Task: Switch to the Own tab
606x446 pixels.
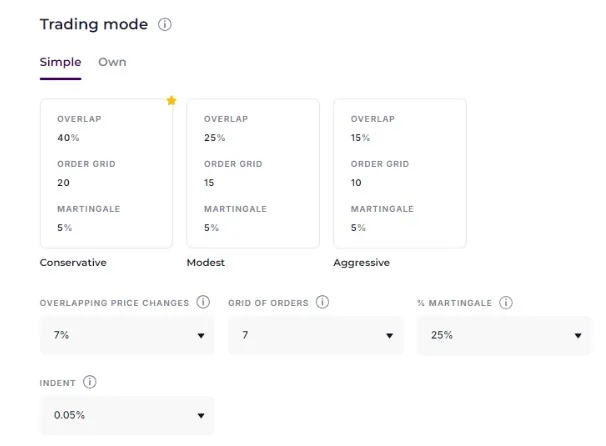Action: [x=112, y=62]
